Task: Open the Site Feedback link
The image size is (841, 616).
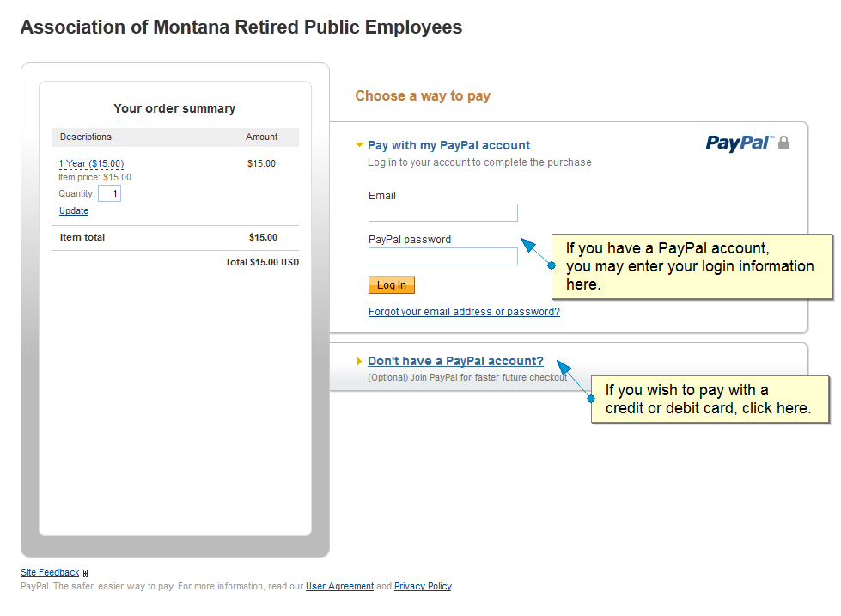Action: point(50,572)
